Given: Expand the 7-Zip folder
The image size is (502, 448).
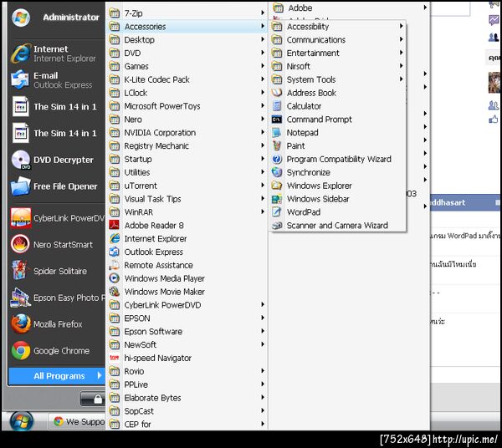Looking at the screenshot, I should 187,13.
